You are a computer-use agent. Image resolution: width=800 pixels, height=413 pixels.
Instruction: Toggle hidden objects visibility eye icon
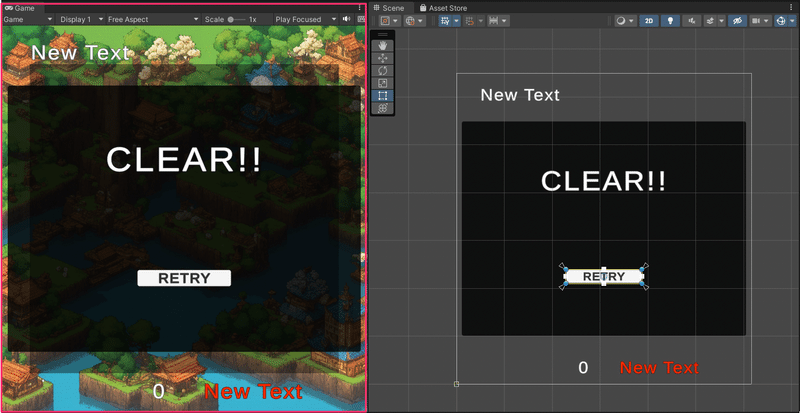coord(737,21)
